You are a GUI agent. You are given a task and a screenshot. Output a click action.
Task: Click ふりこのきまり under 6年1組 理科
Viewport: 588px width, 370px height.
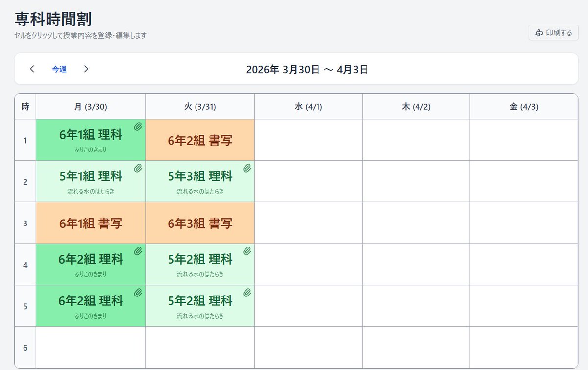pos(91,149)
